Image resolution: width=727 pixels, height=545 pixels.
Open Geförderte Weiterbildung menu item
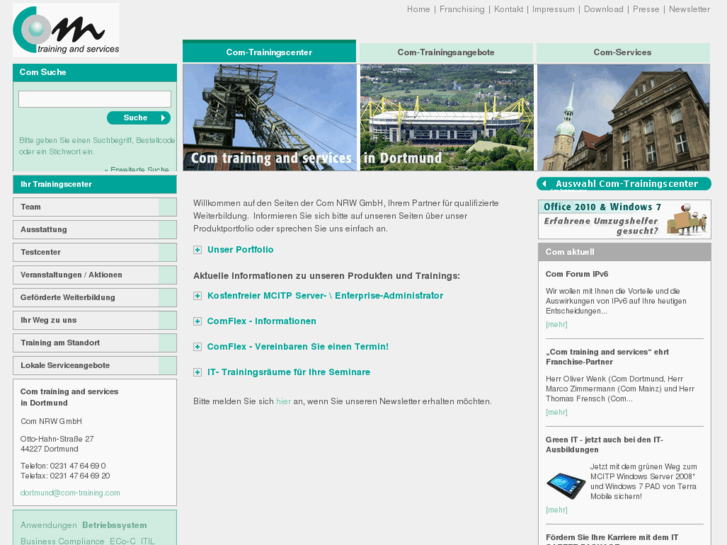[95, 297]
